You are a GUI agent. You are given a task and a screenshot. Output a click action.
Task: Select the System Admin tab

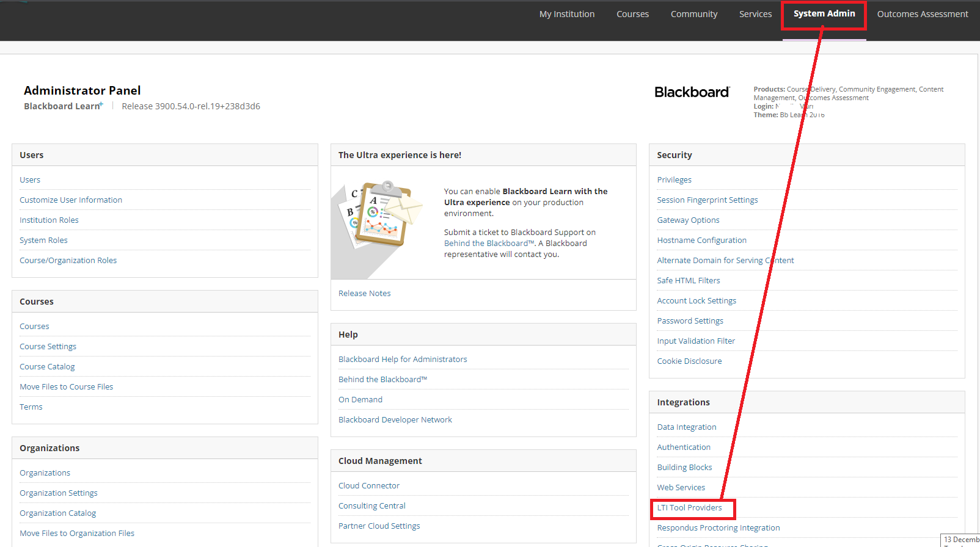824,14
